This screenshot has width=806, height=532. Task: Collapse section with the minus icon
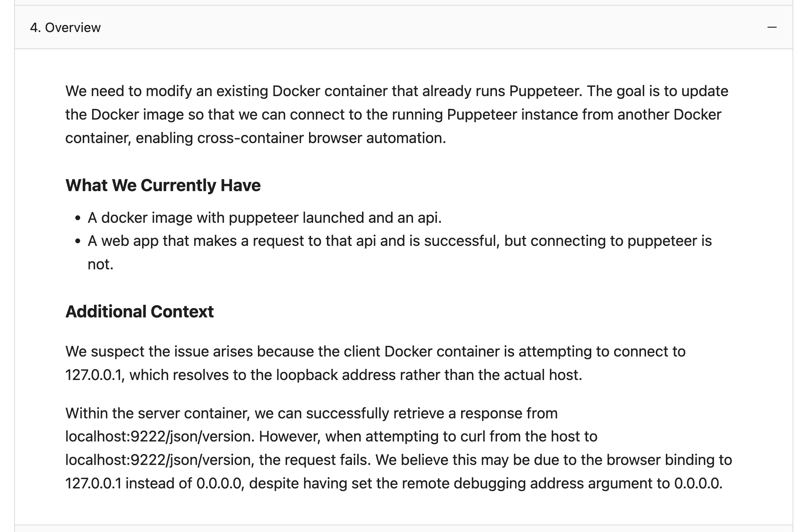(x=772, y=27)
